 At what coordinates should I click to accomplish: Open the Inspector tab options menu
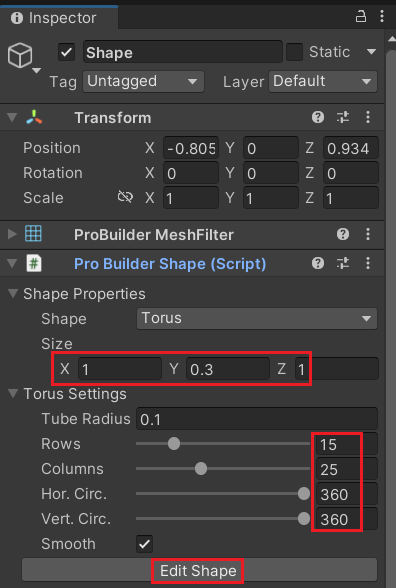[x=382, y=16]
